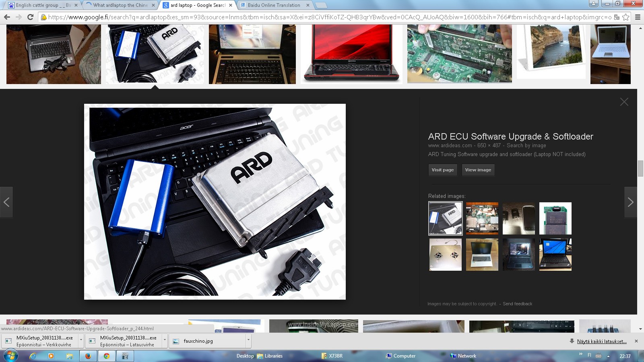The height and width of the screenshot is (362, 644).
Task: Close the image preview panel with X
Action: (624, 102)
